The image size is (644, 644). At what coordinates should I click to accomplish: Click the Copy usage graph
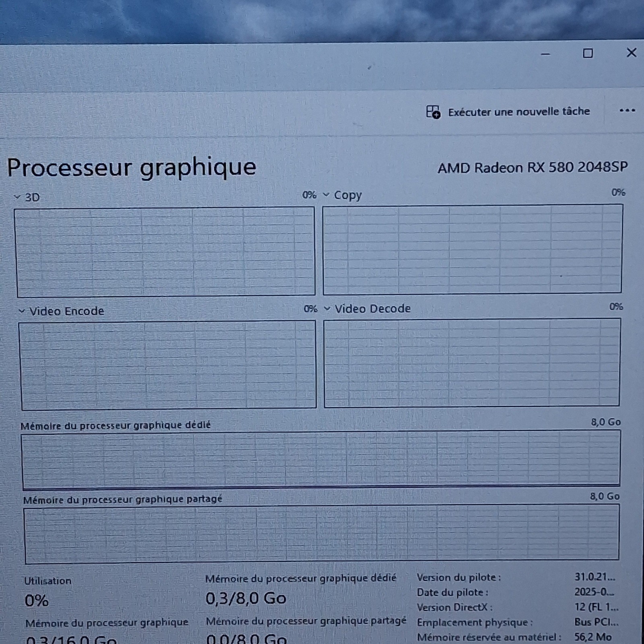tap(473, 249)
